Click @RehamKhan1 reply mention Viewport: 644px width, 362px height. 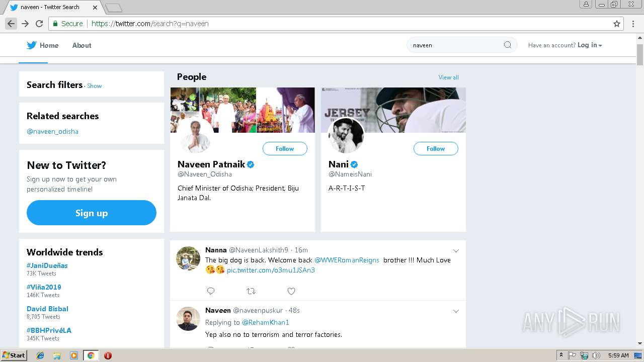[x=266, y=322]
